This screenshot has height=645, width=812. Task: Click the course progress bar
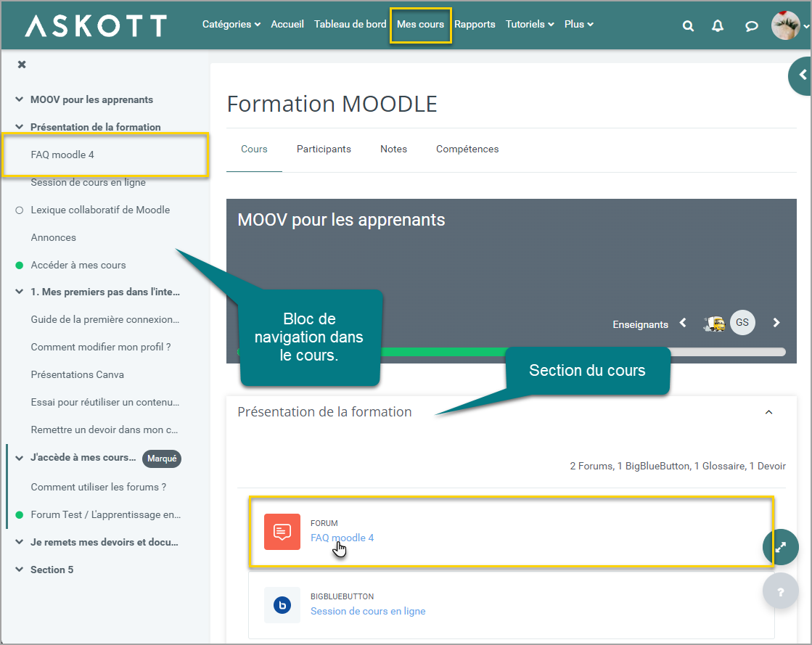[512, 352]
